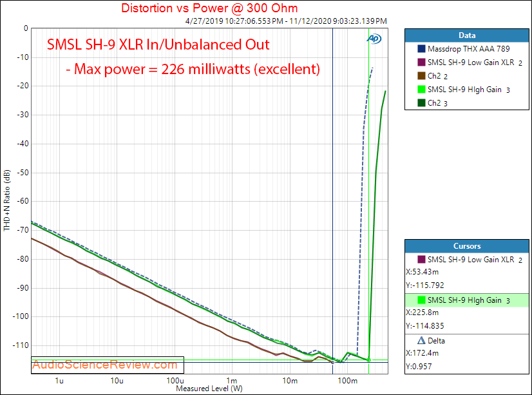532x395 pixels.
Task: Click the Delta triangle icon in Cursors panel
Action: click(x=421, y=340)
